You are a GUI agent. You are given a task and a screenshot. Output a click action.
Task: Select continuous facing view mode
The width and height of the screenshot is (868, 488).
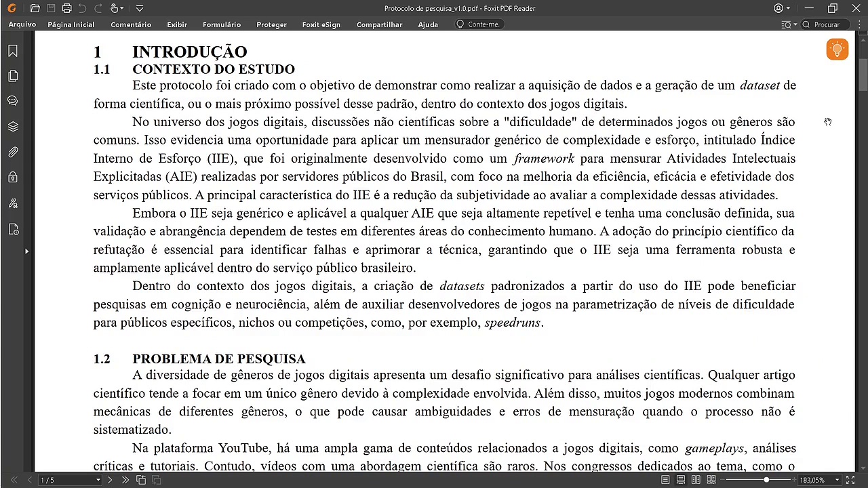pos(711,480)
